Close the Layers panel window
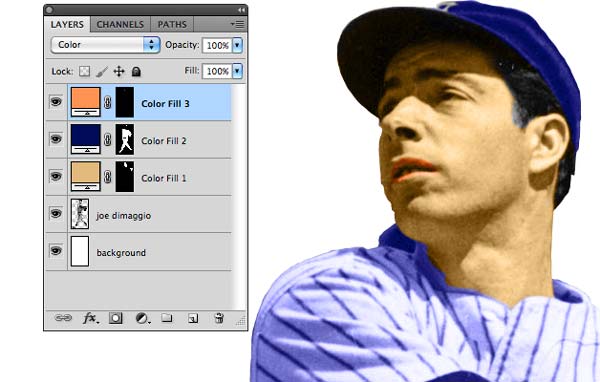Image resolution: width=600 pixels, height=382 pixels. pos(49,10)
